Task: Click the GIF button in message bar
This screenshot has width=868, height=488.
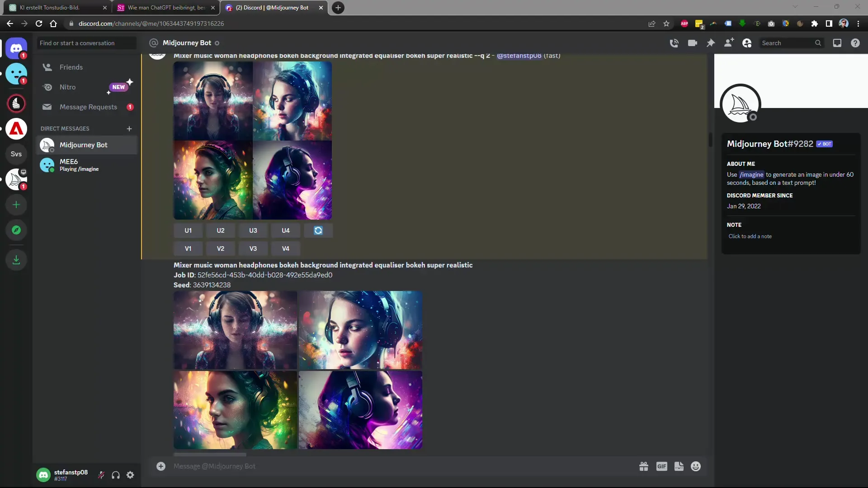Action: click(662, 466)
